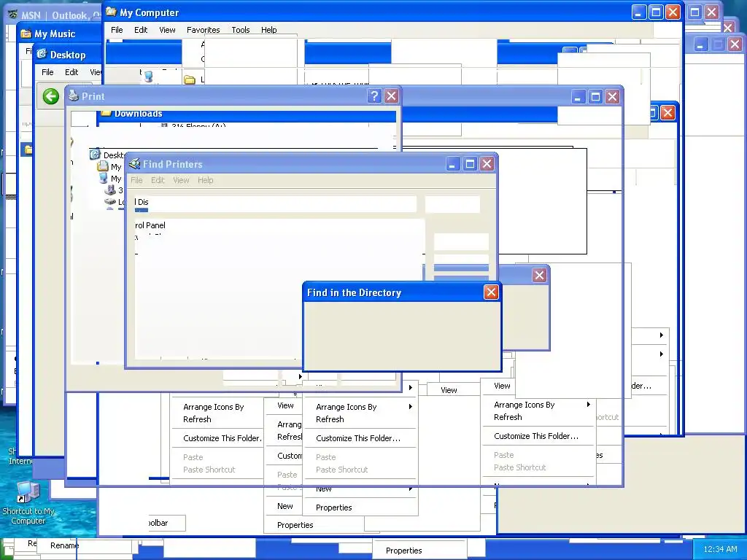Open Edit menu in My Computer window

(141, 29)
